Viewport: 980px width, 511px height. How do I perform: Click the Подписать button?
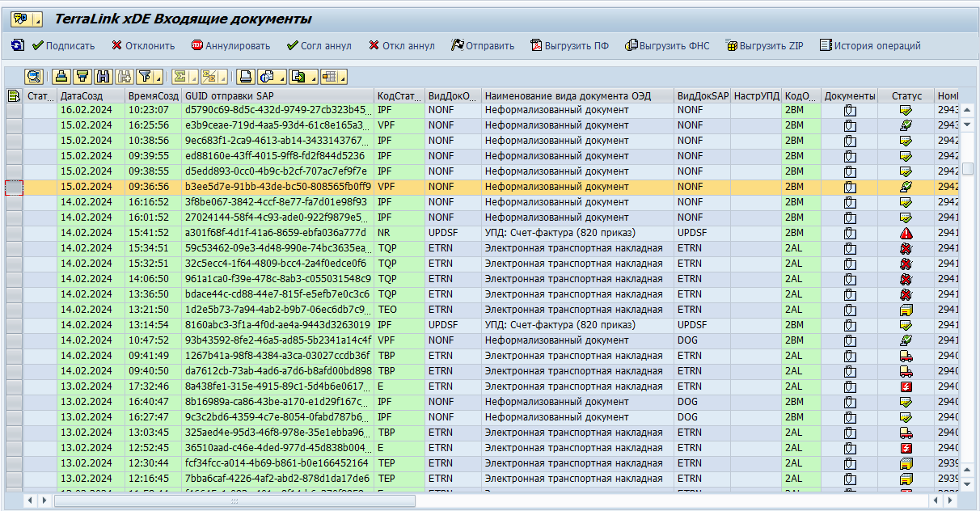(63, 46)
